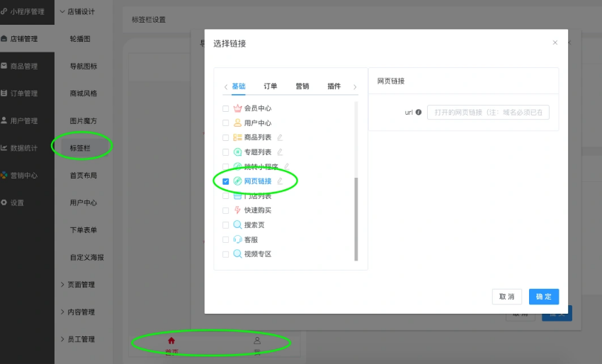Click the right arrow of link tabs
602x364 pixels.
(355, 87)
